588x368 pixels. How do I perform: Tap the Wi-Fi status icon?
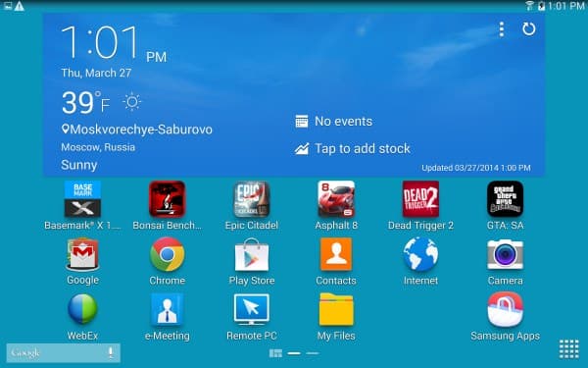[529, 6]
